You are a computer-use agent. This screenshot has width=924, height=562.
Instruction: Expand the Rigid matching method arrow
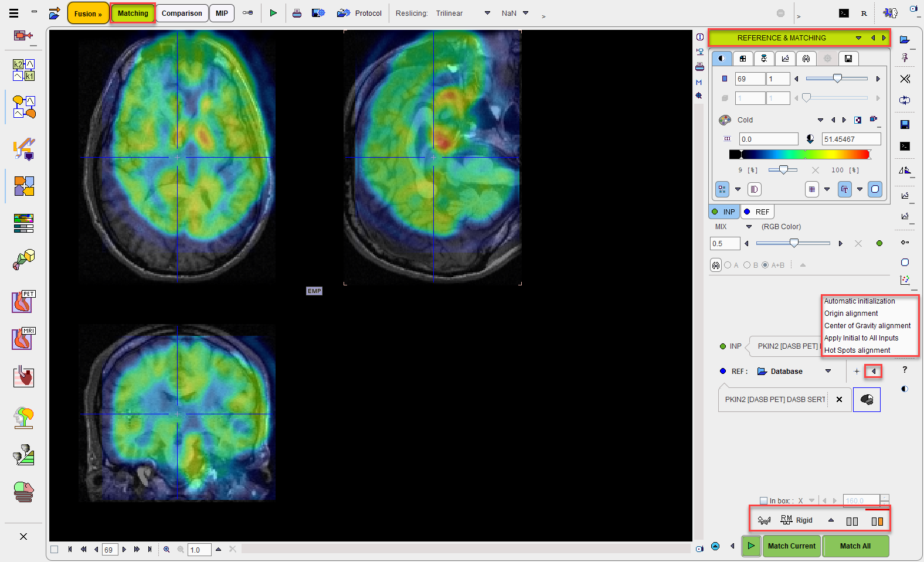pyautogui.click(x=831, y=520)
